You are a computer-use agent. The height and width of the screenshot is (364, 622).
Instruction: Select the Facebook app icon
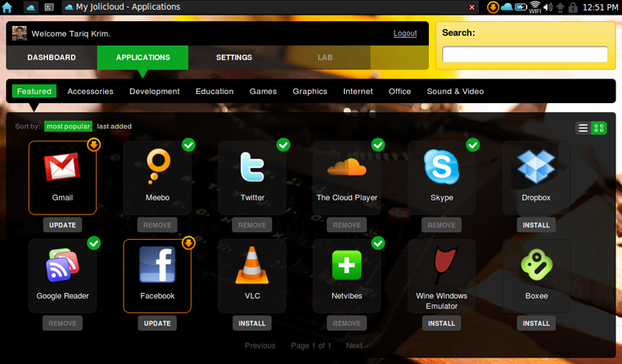pos(157,265)
